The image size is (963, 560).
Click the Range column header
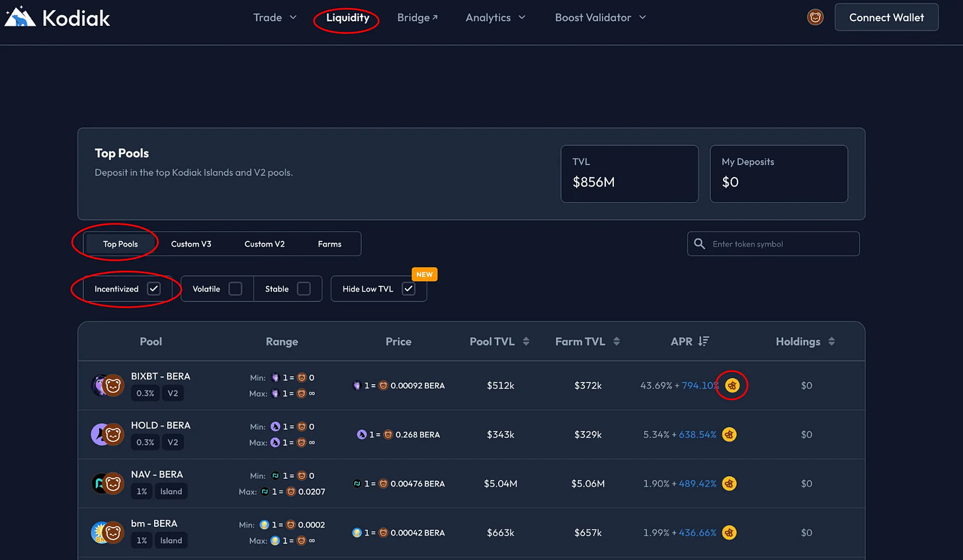coord(282,341)
